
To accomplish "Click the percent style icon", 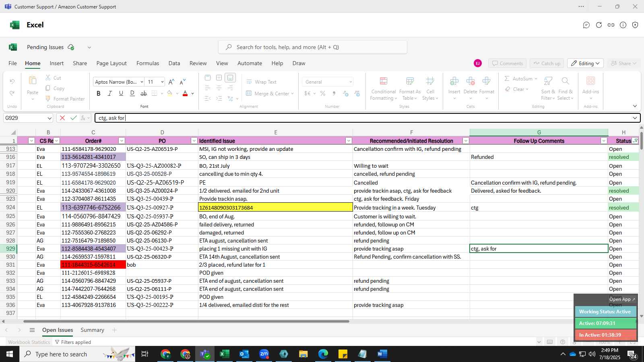I will click(323, 93).
